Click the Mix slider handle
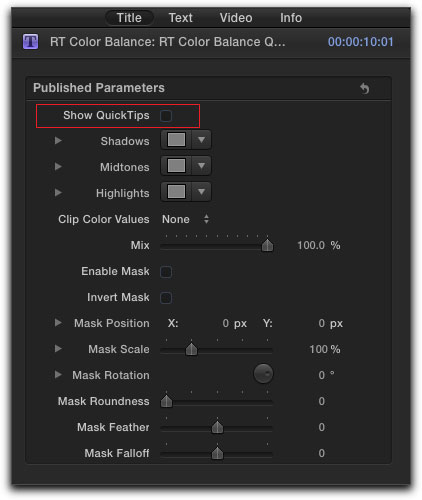Screen dimensions: 422x500 click(x=267, y=245)
